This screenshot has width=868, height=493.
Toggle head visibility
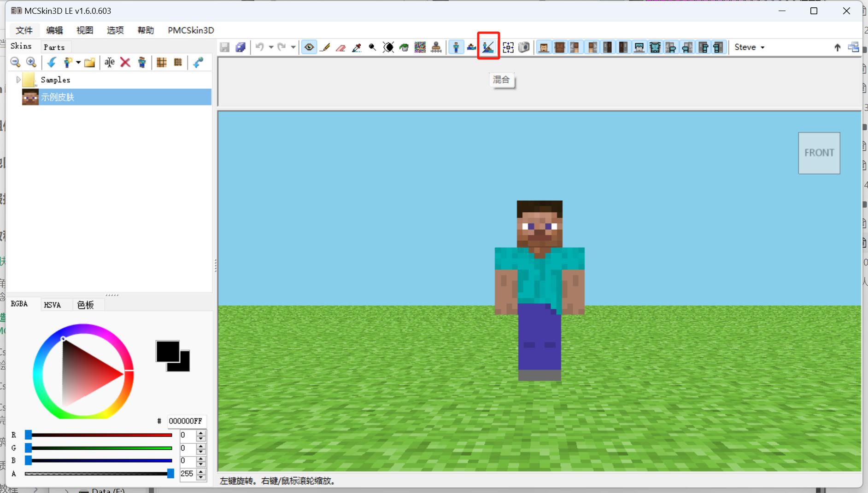[544, 47]
